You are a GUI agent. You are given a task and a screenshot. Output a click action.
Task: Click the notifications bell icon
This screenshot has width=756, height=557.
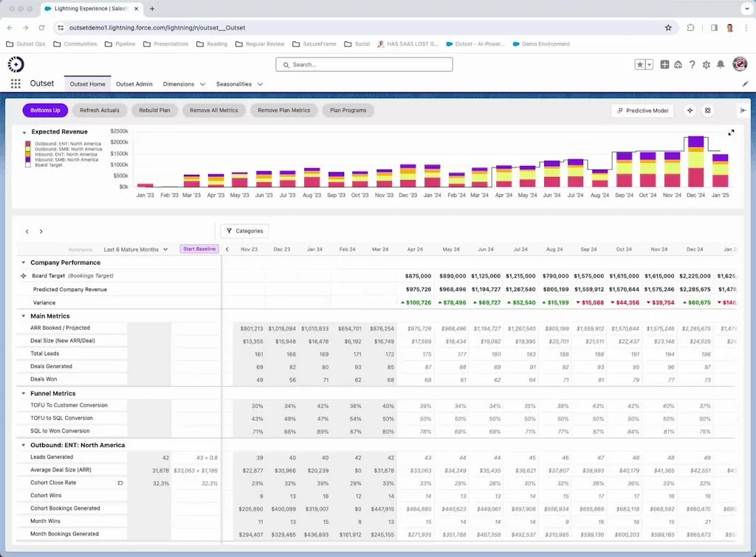(x=721, y=65)
